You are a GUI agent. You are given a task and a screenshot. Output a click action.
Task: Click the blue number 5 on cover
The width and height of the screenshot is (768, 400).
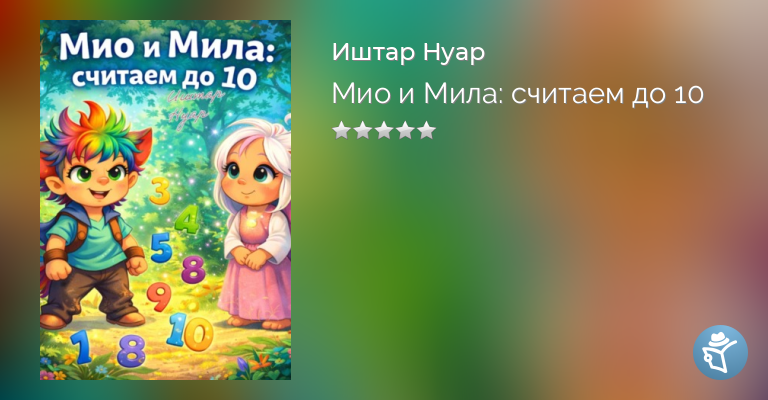coord(161,247)
